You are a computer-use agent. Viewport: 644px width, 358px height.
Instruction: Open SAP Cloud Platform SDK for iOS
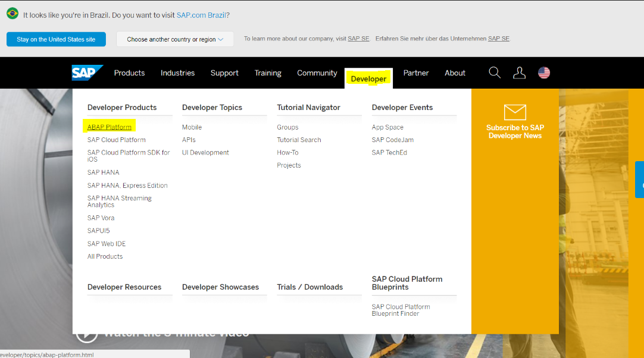click(129, 156)
